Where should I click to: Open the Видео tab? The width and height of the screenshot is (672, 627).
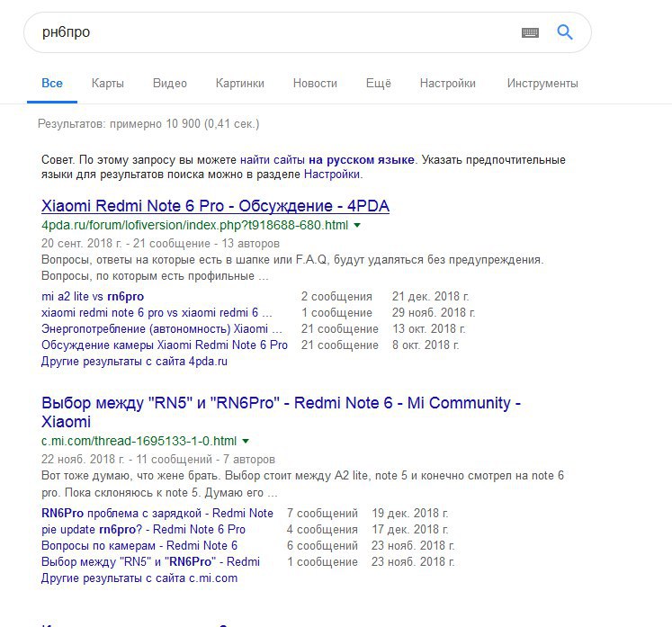click(170, 83)
